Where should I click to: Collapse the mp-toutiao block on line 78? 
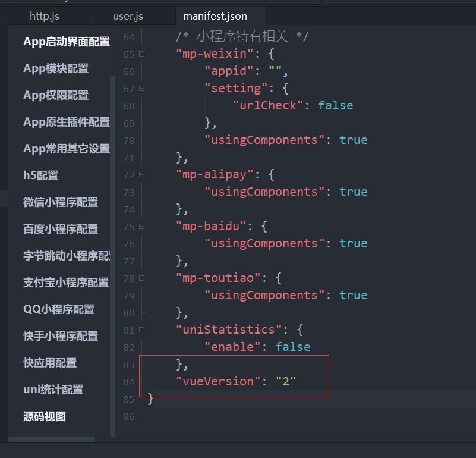pyautogui.click(x=141, y=278)
